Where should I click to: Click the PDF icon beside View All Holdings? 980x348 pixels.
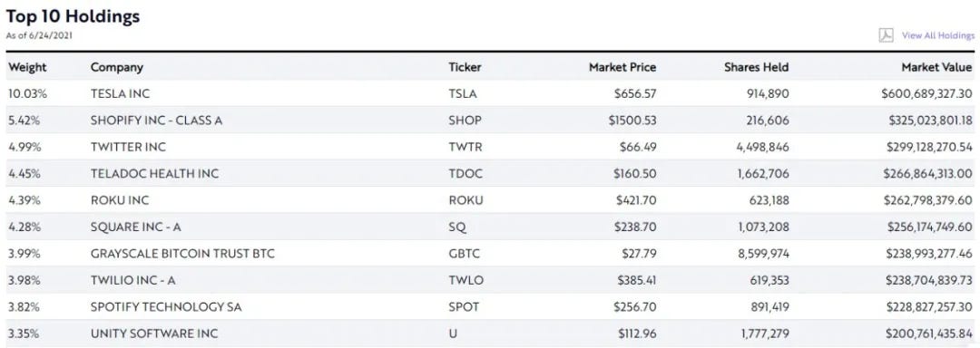(x=886, y=35)
